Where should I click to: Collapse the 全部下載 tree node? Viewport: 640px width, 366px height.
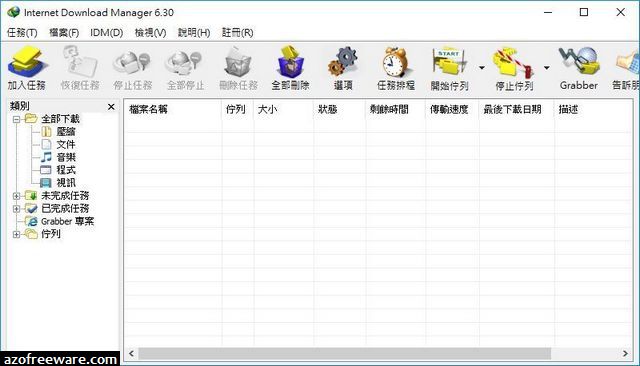pos(16,120)
